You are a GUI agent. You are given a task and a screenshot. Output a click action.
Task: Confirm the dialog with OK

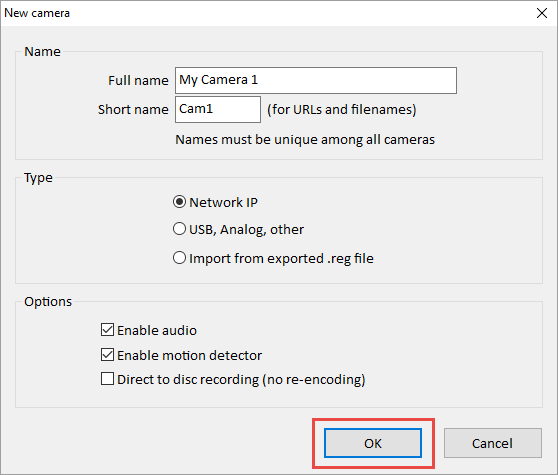(373, 443)
